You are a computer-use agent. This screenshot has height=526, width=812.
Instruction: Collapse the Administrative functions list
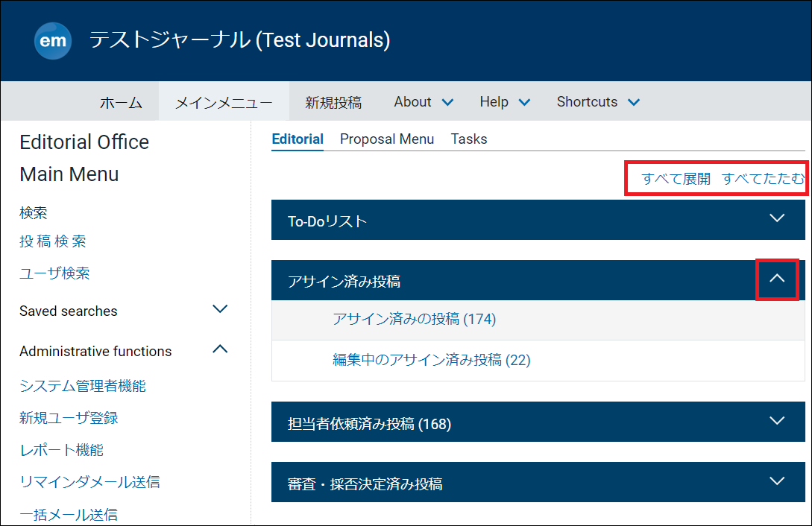pos(219,349)
